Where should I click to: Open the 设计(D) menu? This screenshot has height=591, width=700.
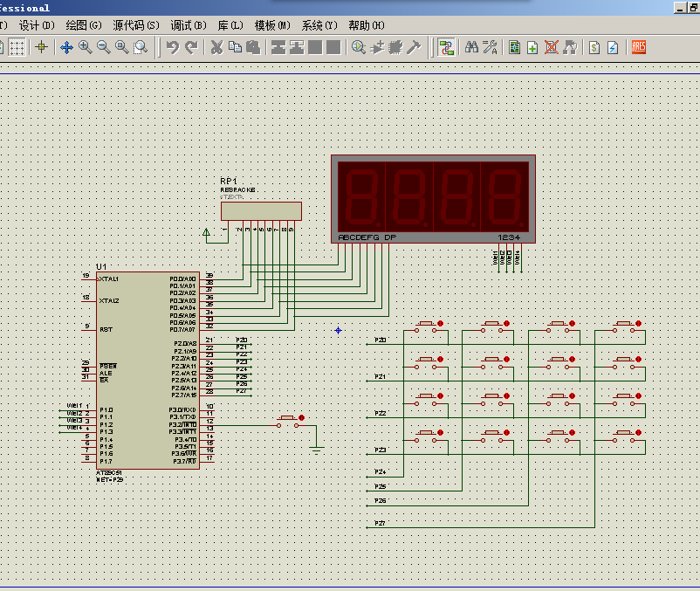[x=37, y=25]
